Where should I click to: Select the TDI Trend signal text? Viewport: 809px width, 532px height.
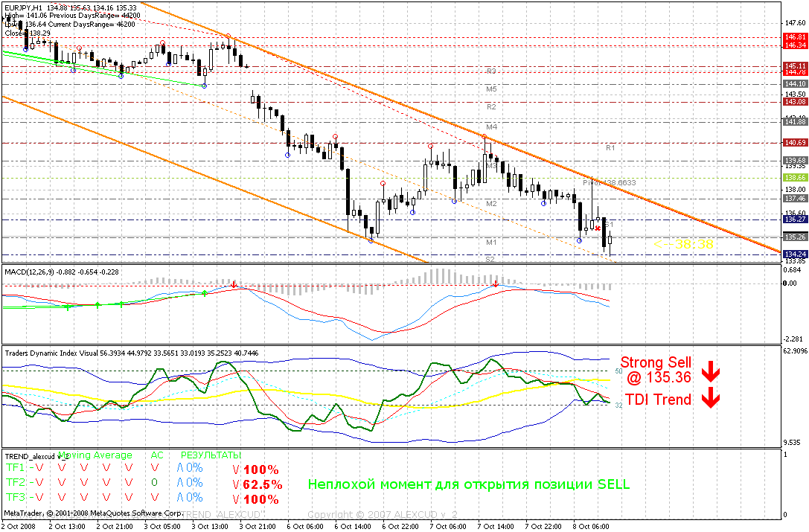tap(659, 400)
